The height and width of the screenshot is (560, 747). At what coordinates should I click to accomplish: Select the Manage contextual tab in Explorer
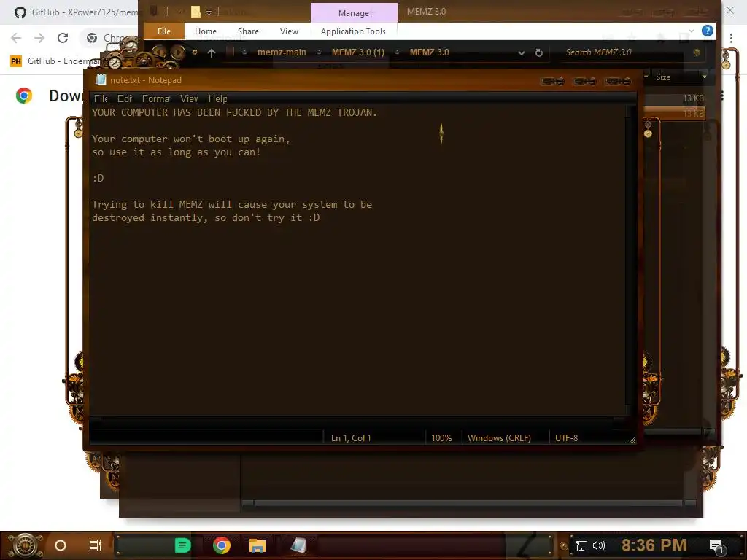[x=354, y=13]
